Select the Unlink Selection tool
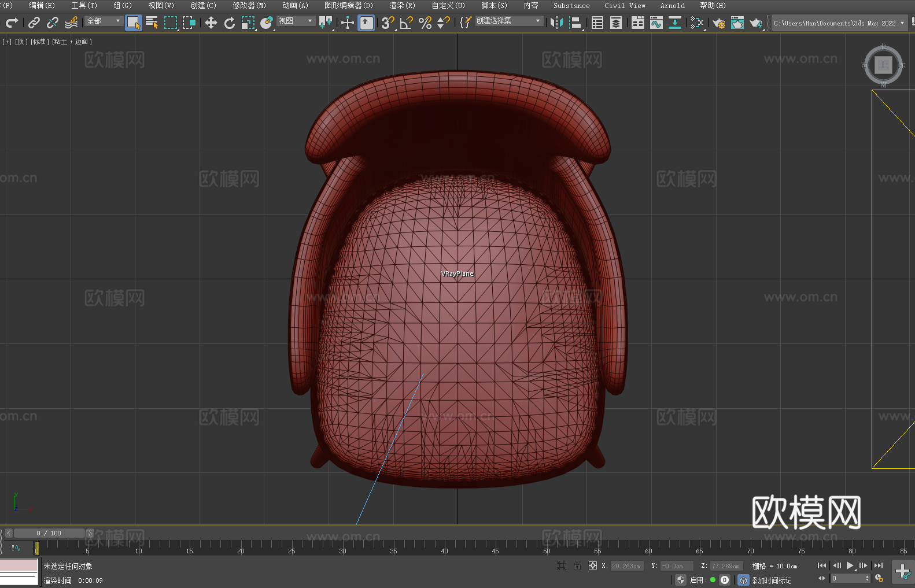 click(x=53, y=23)
